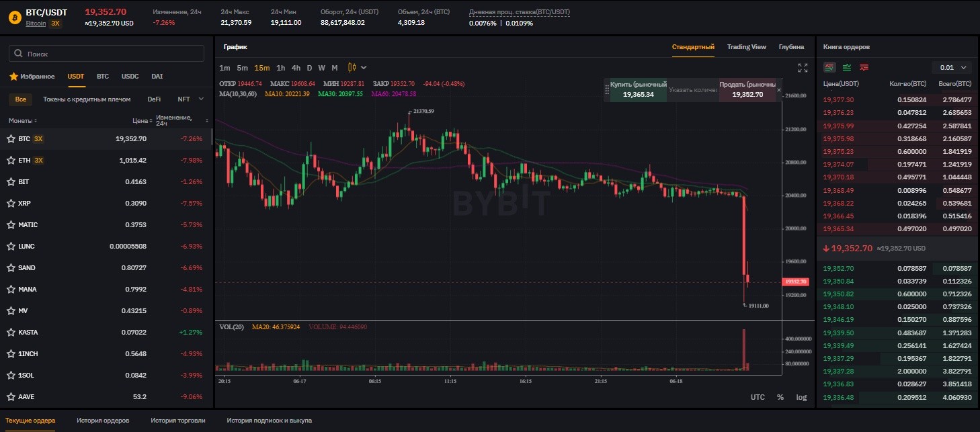Switch to the Trading View chart tab
The height and width of the screenshot is (432, 980).
(x=747, y=47)
